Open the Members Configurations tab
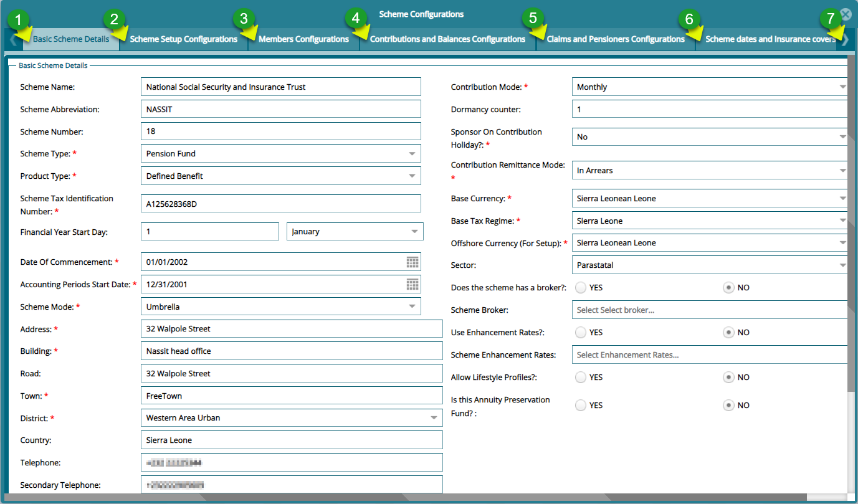858x504 pixels. pyautogui.click(x=303, y=39)
